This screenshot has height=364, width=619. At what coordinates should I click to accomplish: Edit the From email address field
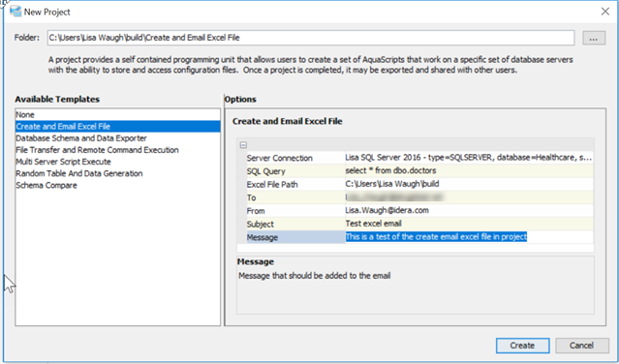469,211
